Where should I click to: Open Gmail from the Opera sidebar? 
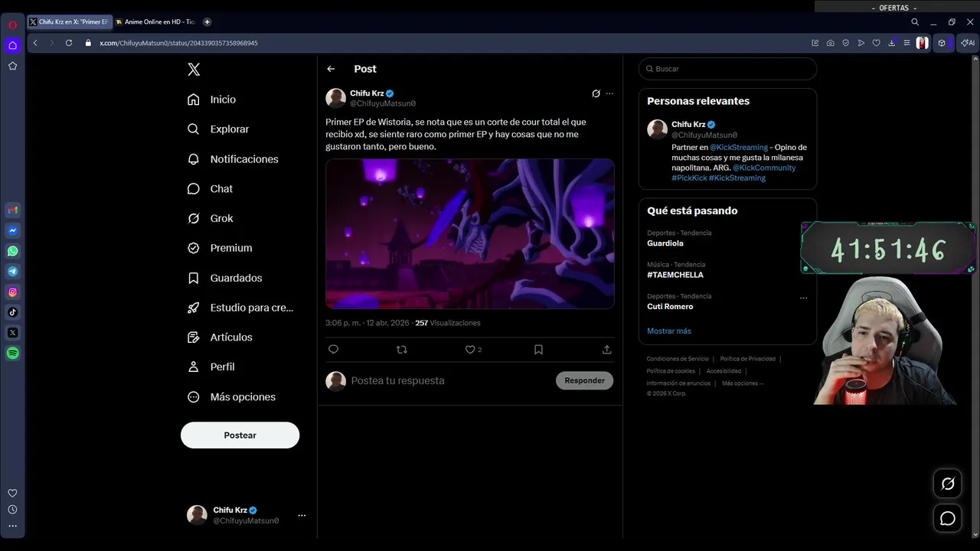[12, 210]
